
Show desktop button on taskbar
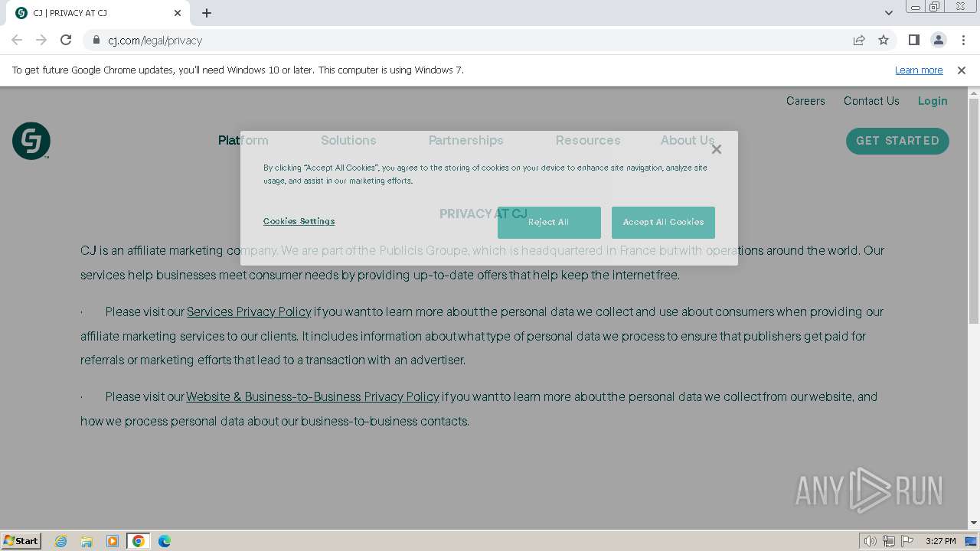pyautogui.click(x=972, y=541)
